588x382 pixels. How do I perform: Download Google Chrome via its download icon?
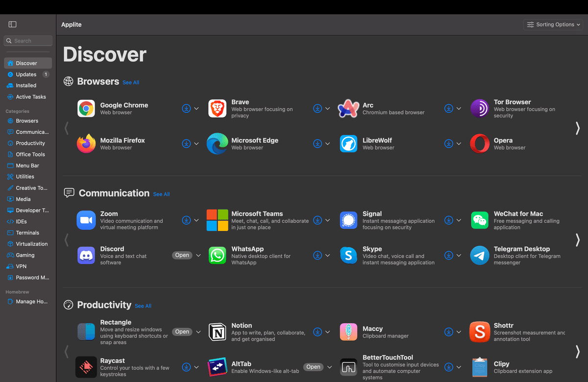(186, 109)
